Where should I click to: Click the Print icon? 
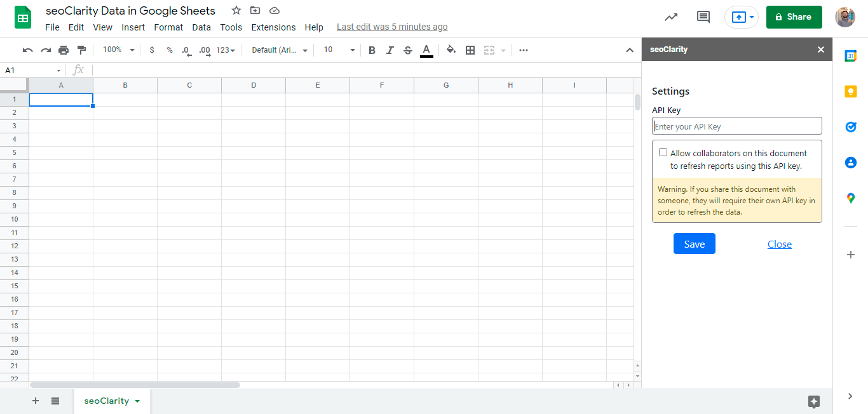tap(64, 50)
